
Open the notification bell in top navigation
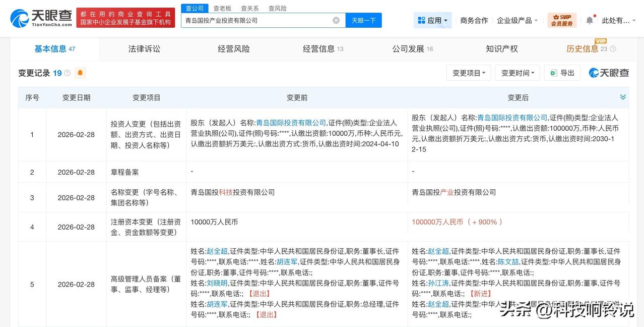click(x=589, y=19)
